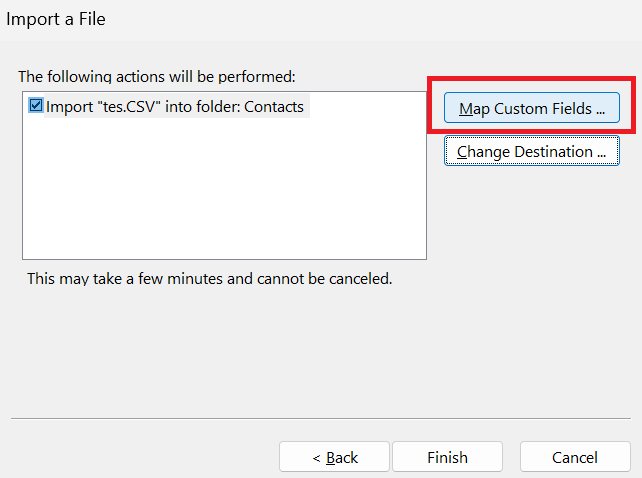Cancel the Import a File wizard
The image size is (642, 478).
coord(575,457)
